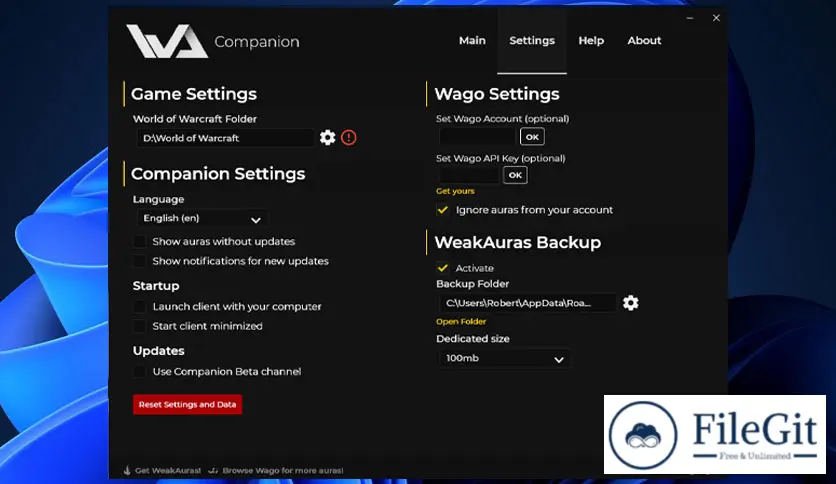Open Backup Folder gear settings
The image size is (836, 484).
(x=631, y=303)
